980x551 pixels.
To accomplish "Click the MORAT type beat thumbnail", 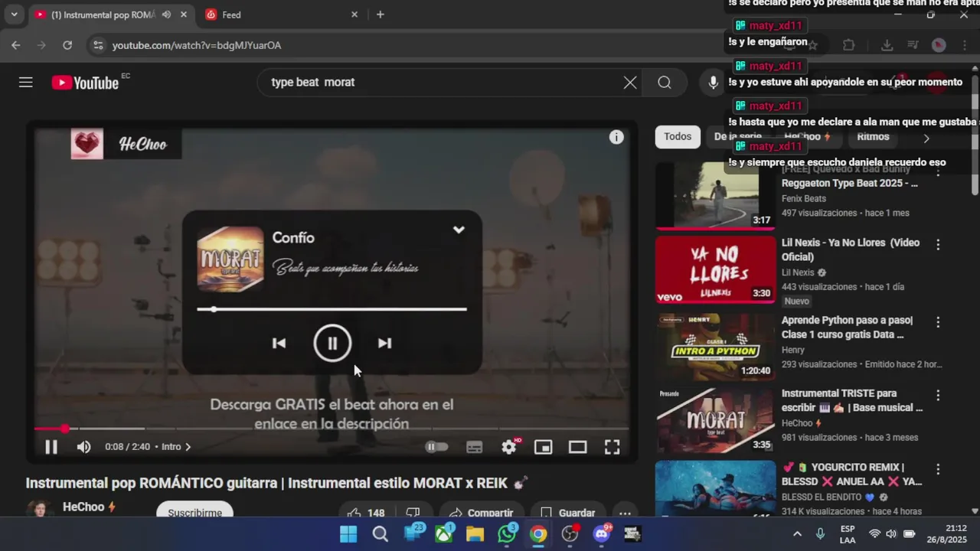I will click(x=715, y=419).
